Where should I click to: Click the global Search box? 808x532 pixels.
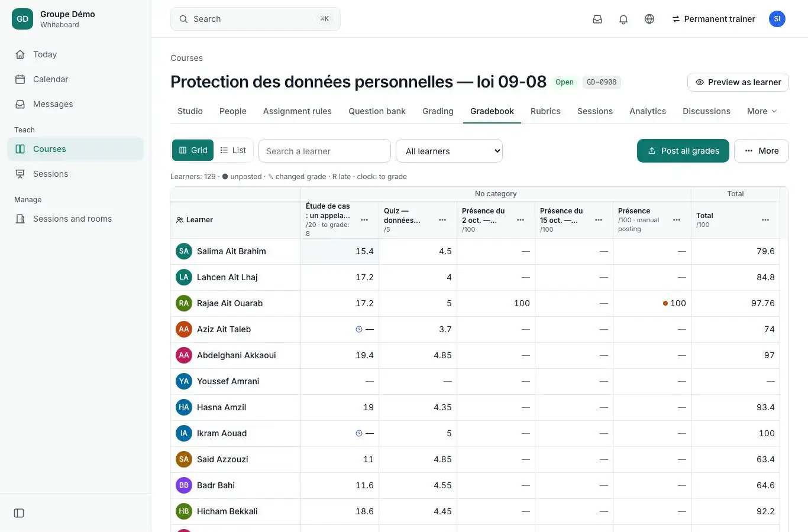click(256, 19)
